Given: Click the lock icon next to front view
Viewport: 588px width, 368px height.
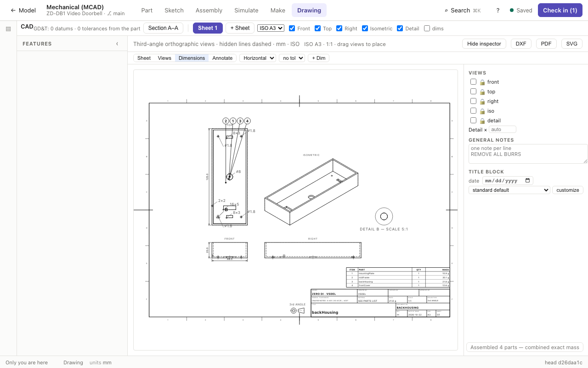Looking at the screenshot, I should 482,82.
